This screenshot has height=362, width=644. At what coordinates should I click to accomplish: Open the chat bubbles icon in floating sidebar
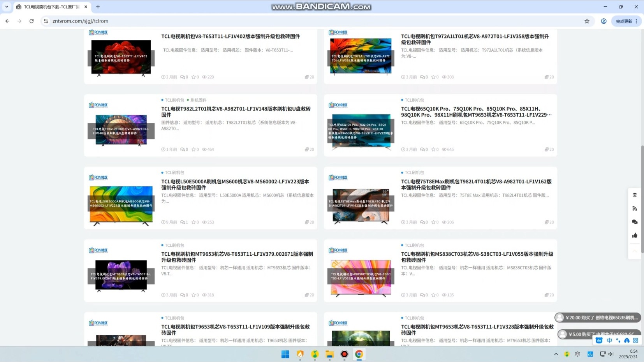[635, 222]
